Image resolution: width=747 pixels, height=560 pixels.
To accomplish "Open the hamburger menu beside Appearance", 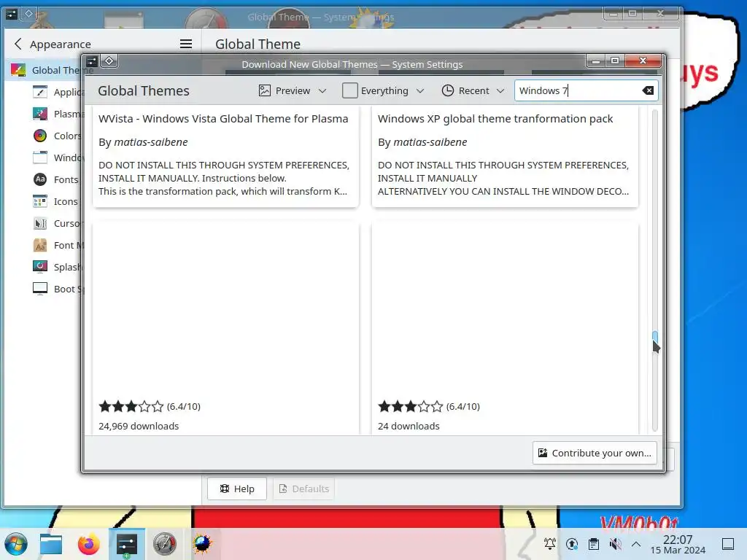I will click(186, 44).
